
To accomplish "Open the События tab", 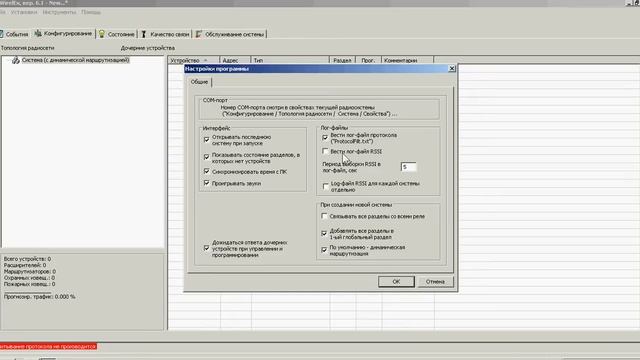I will [x=15, y=34].
